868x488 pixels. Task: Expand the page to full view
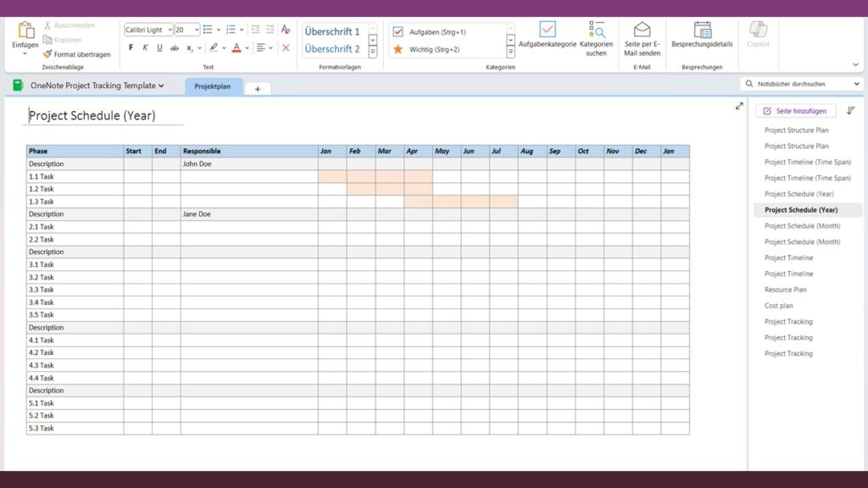739,106
